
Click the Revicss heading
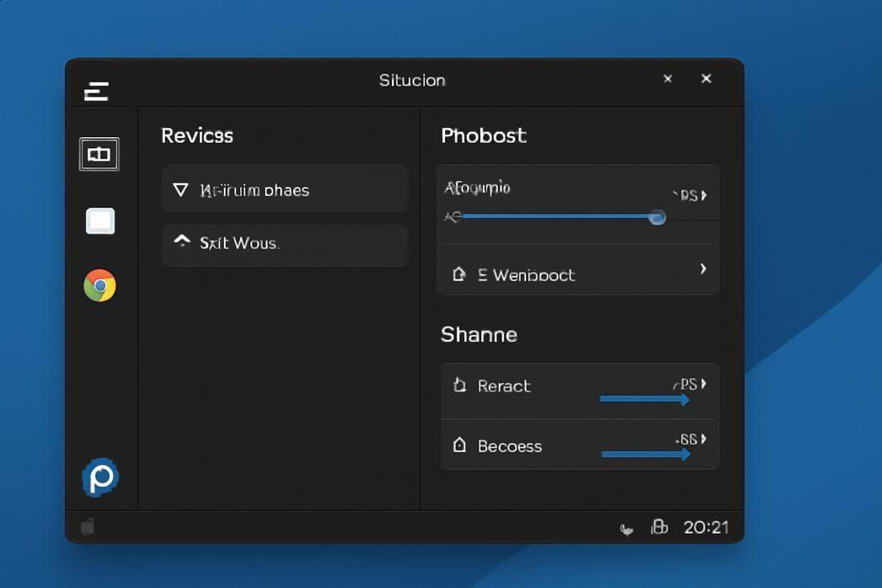(x=197, y=136)
